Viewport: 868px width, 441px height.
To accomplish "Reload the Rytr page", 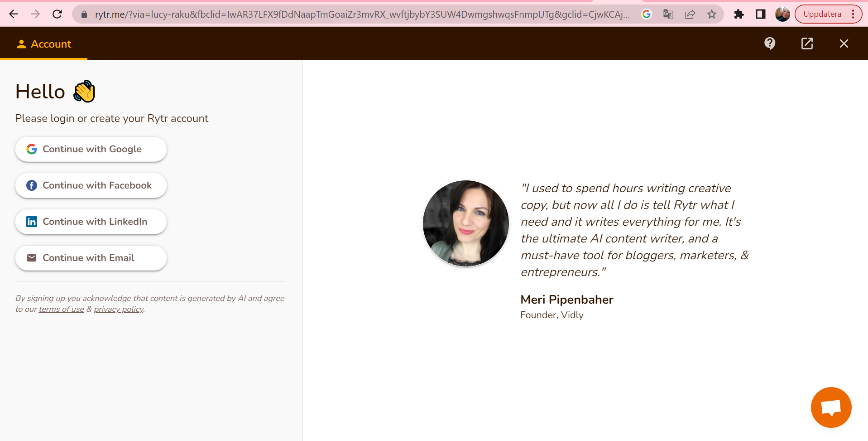I will pyautogui.click(x=57, y=14).
